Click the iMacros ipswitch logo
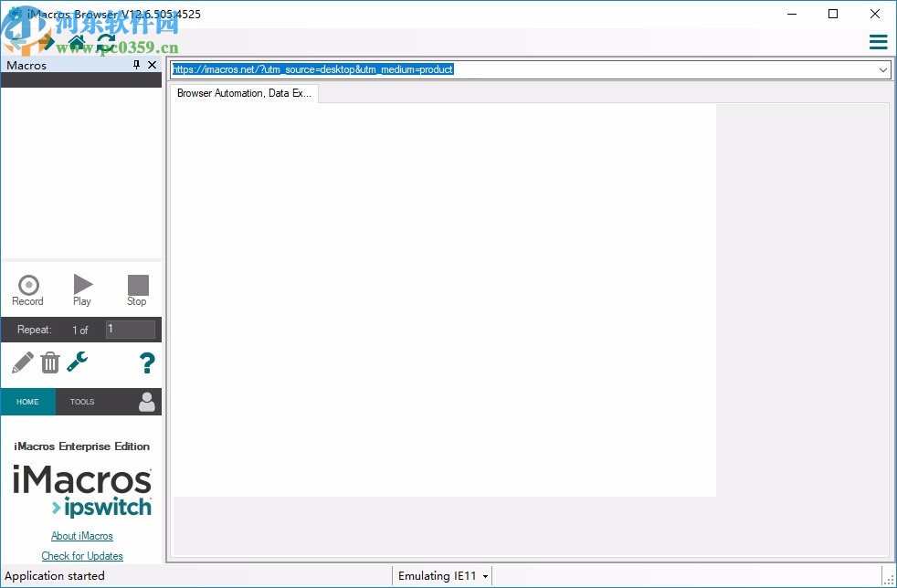The width and height of the screenshot is (897, 588). click(82, 491)
